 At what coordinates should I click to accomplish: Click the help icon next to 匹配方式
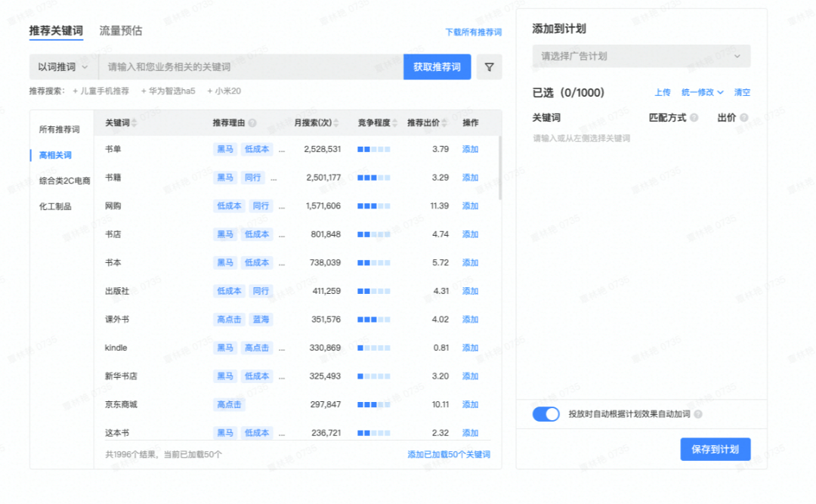[694, 118]
